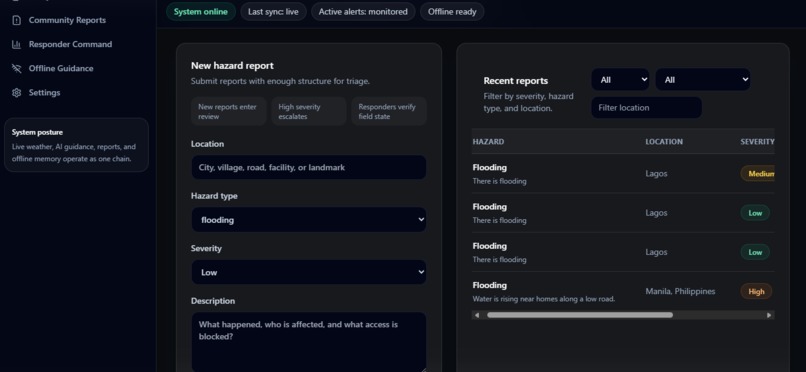Open Responder Command page
Image resolution: width=806 pixels, height=372 pixels.
pyautogui.click(x=70, y=44)
